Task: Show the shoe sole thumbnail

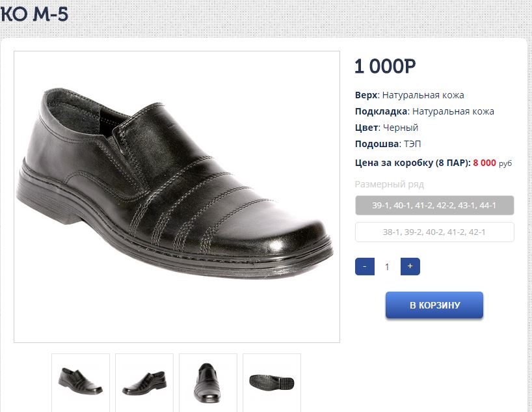Action: click(272, 381)
